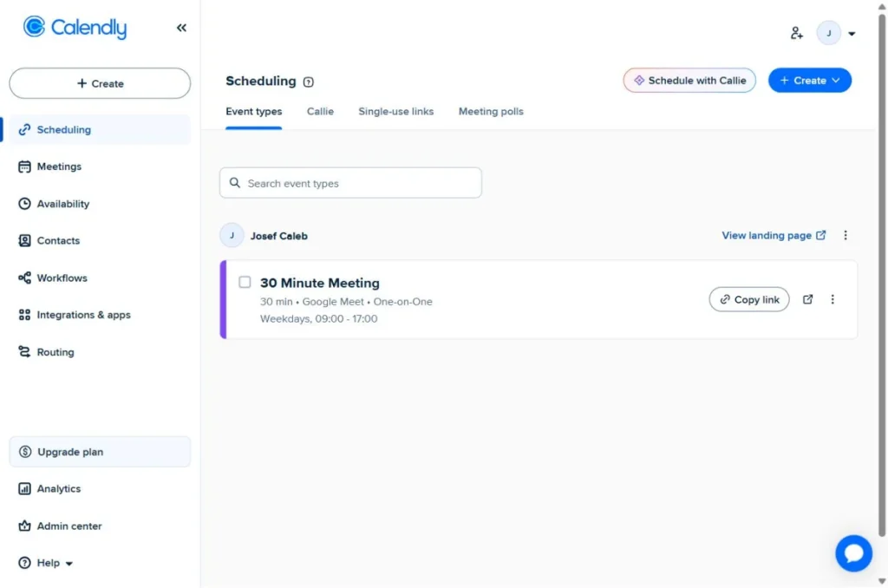Open the account dropdown arrow
The image size is (888, 588).
coord(852,34)
